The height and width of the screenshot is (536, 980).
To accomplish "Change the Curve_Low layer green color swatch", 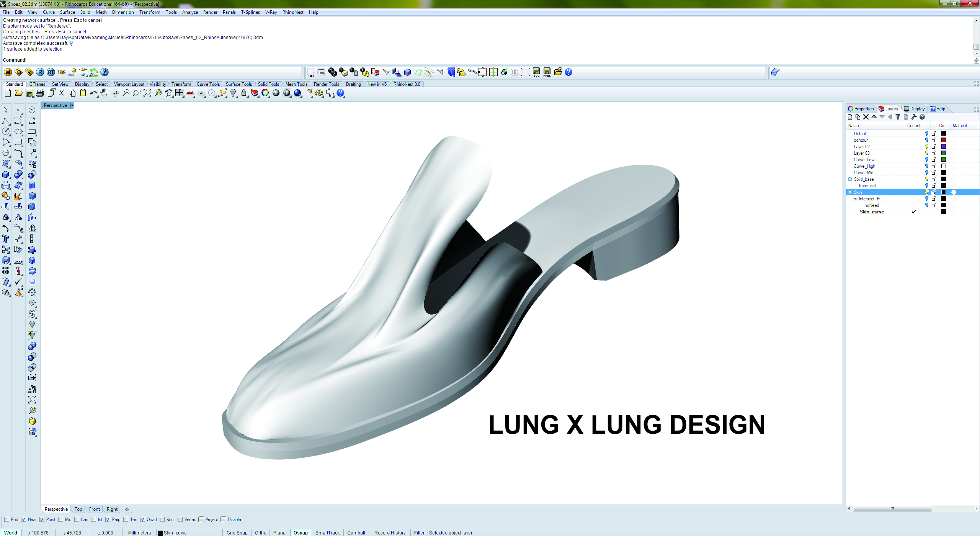I will pyautogui.click(x=944, y=160).
